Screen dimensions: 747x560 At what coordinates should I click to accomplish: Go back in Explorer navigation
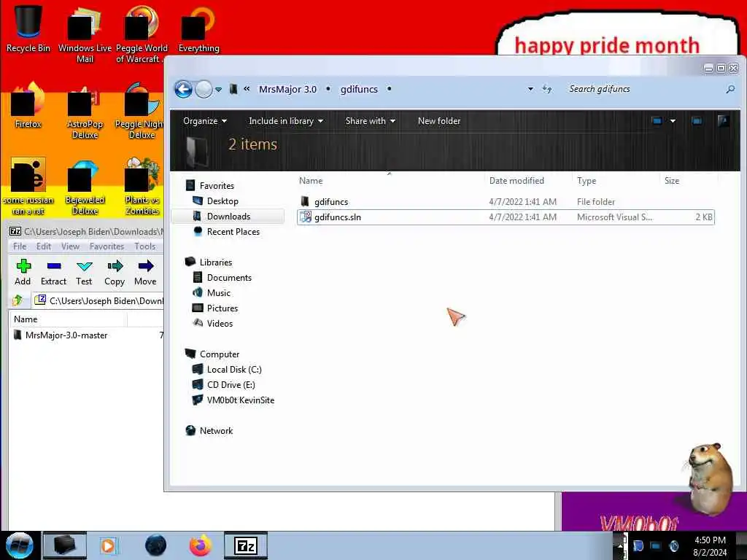[183, 89]
